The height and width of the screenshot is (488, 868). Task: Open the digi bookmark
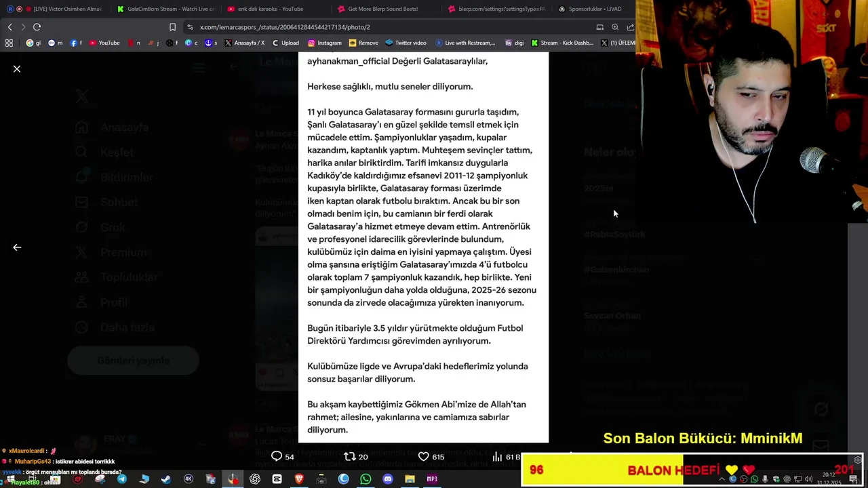point(514,43)
